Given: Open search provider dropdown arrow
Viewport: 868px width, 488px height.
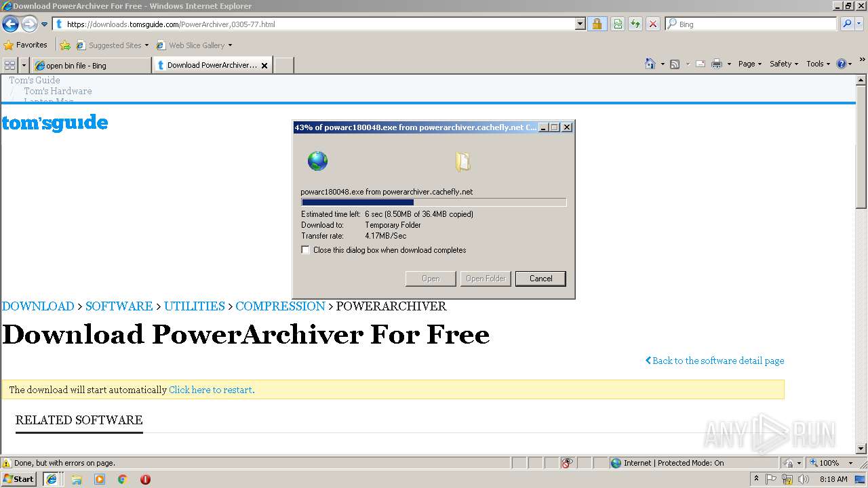Looking at the screenshot, I should click(x=860, y=24).
